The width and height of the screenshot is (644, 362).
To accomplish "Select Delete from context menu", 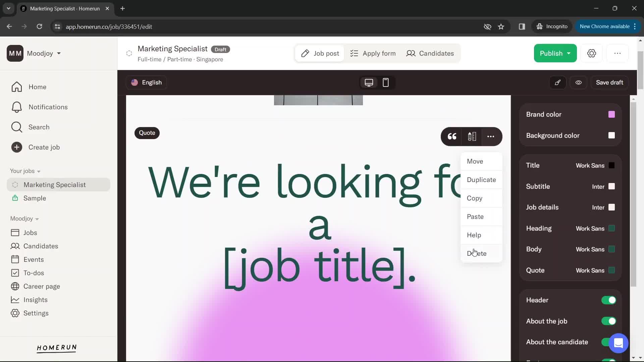I will pos(477,253).
